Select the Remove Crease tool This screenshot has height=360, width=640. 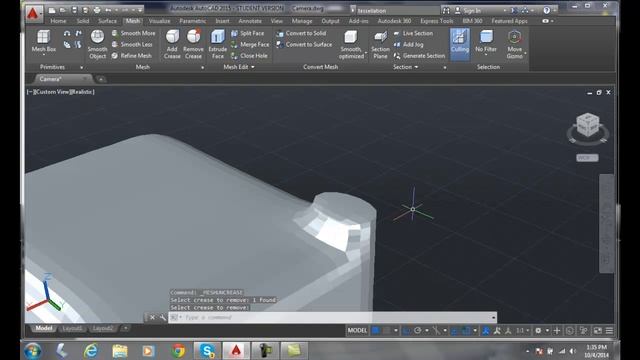(x=193, y=44)
